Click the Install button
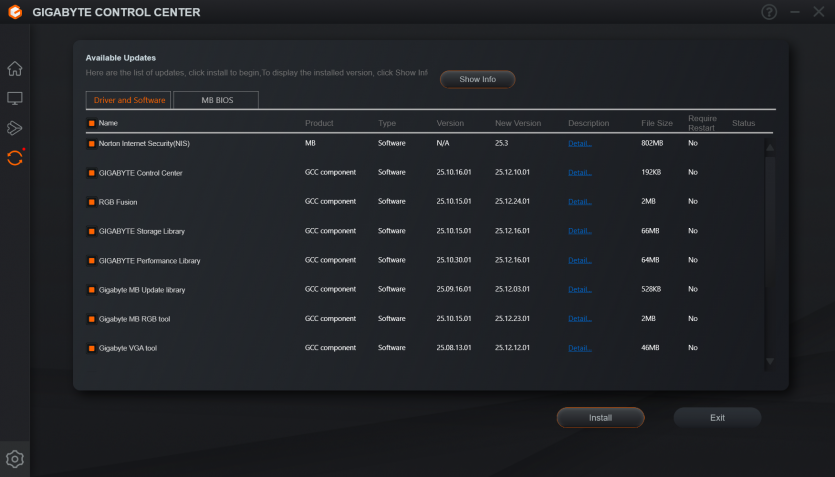This screenshot has height=477, width=835. 600,417
